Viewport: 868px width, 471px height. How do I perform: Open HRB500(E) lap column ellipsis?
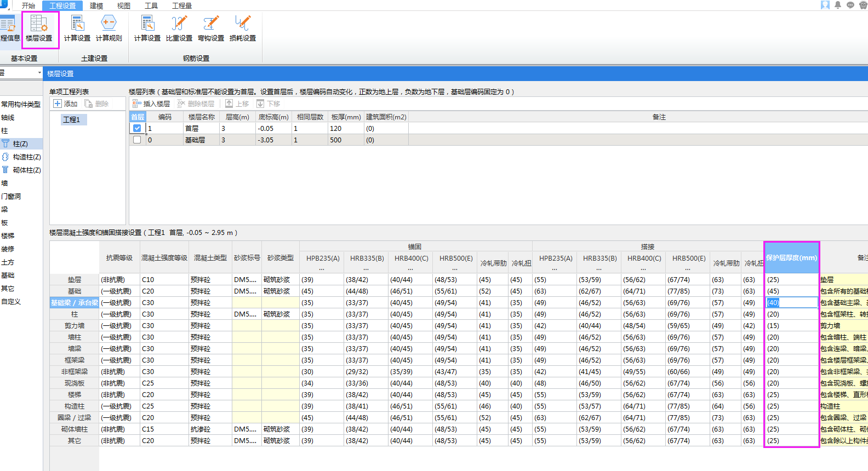(x=688, y=269)
